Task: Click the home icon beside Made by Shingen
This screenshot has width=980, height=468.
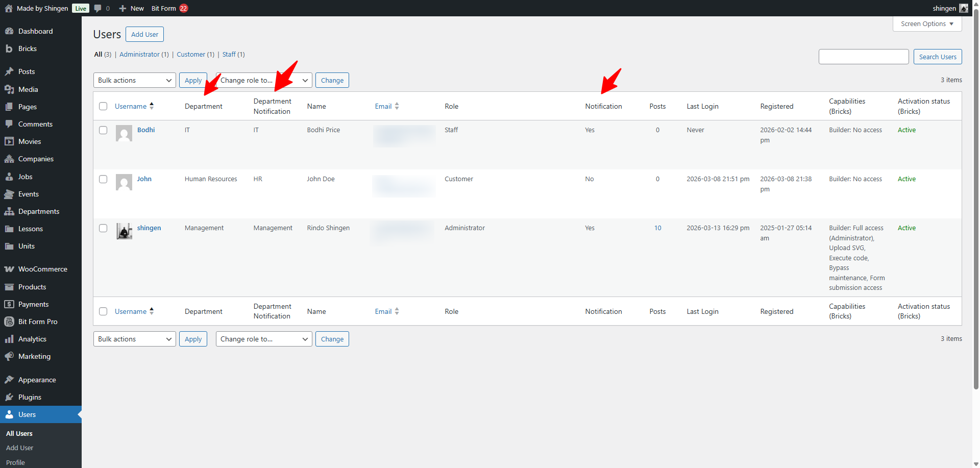Action: pos(9,8)
